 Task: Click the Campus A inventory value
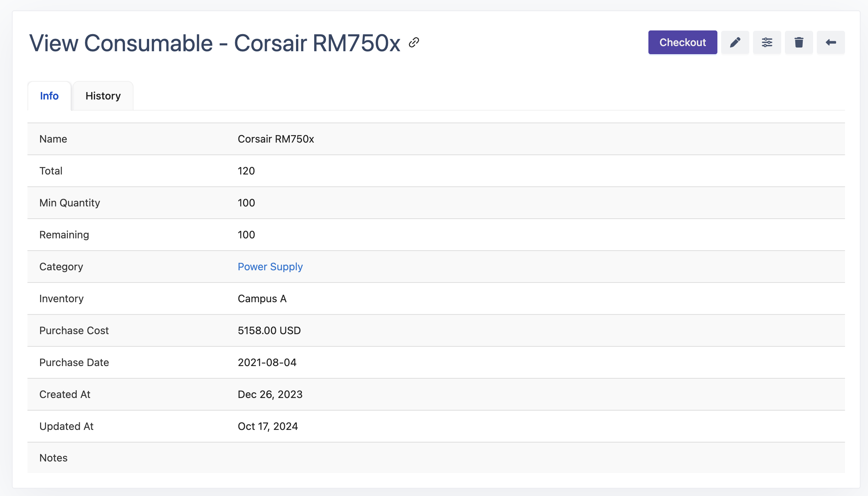coord(262,298)
